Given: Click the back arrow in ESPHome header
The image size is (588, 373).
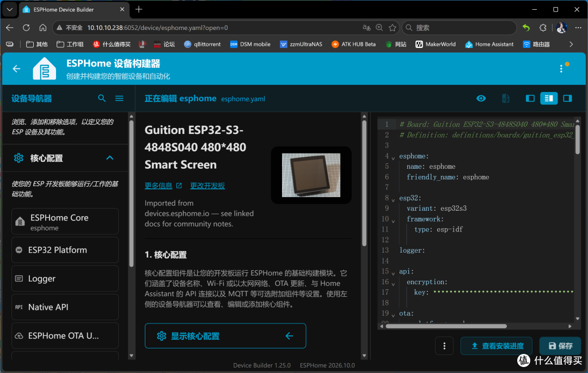Looking at the screenshot, I should tap(16, 69).
